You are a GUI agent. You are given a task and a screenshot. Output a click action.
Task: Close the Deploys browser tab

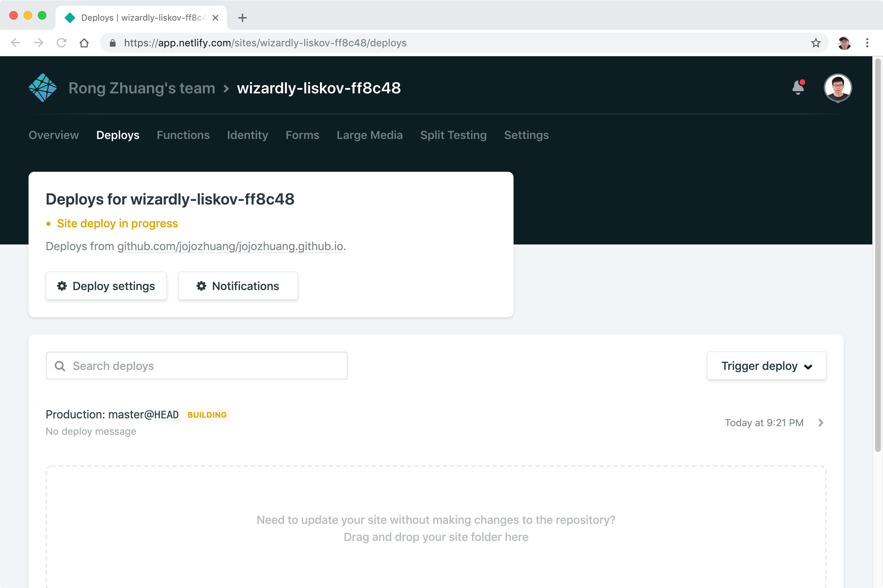pyautogui.click(x=215, y=17)
